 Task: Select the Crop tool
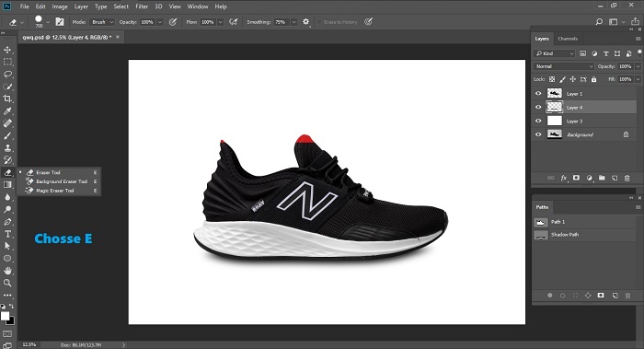click(x=7, y=99)
